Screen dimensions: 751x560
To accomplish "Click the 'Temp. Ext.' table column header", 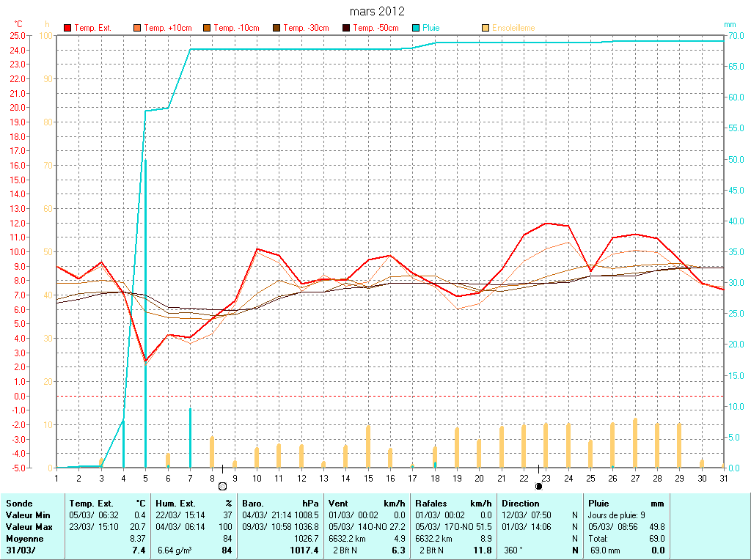I will click(92, 504).
